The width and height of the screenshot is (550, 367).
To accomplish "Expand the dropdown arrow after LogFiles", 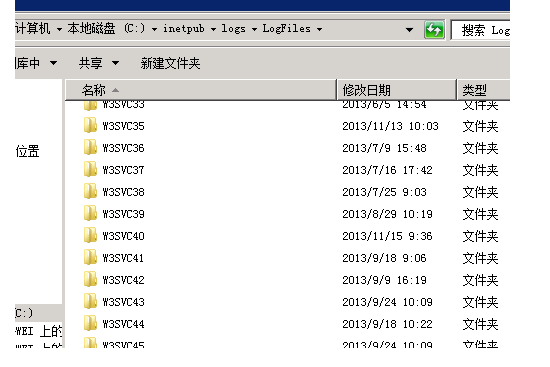I will (x=320, y=29).
